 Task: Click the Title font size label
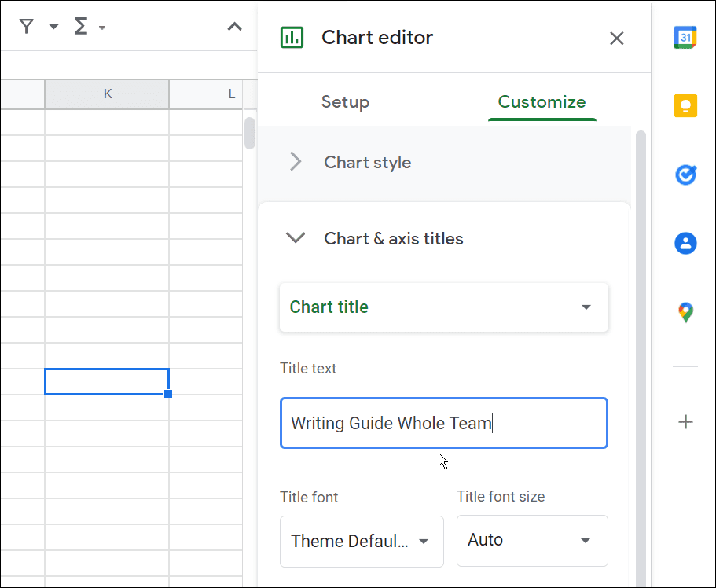tap(501, 496)
